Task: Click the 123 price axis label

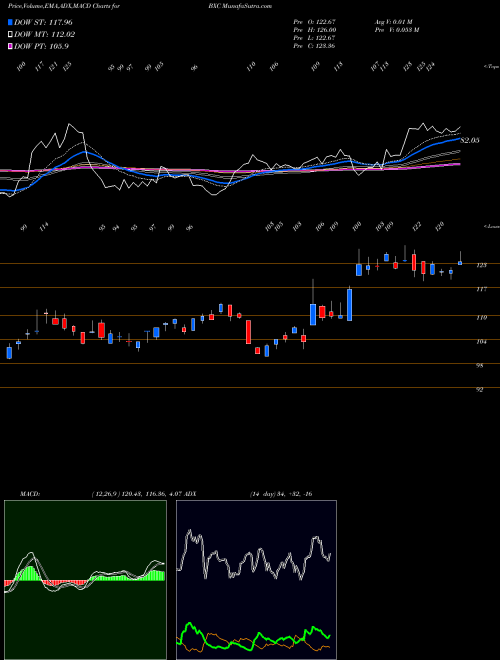Action: (481, 265)
